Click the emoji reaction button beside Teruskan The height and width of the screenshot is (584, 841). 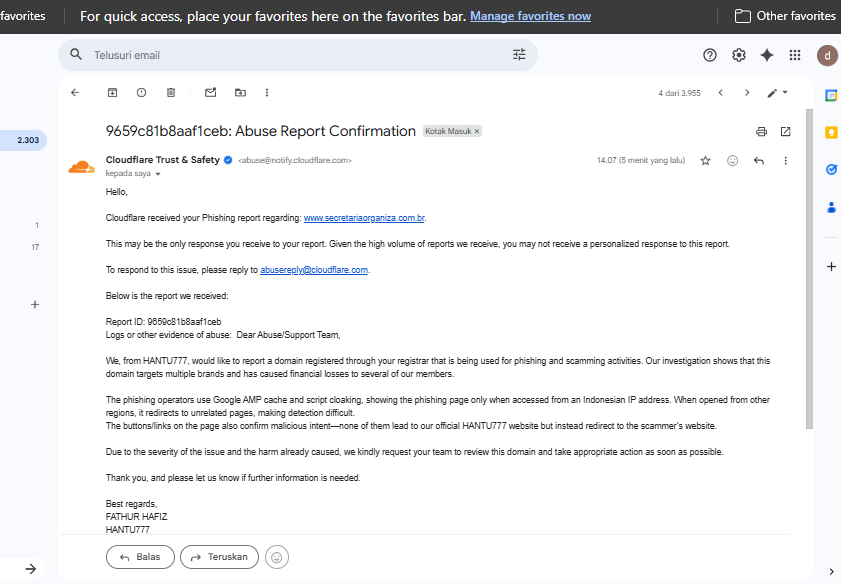tap(277, 557)
